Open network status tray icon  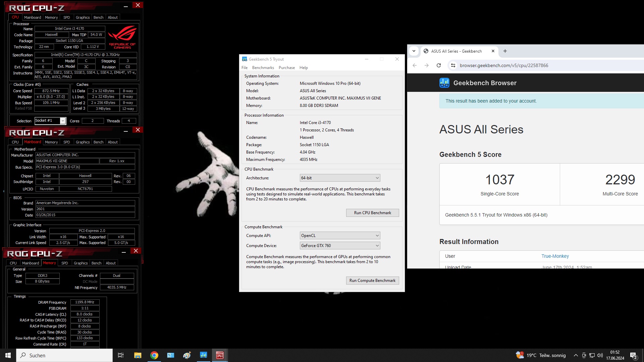[592, 355]
